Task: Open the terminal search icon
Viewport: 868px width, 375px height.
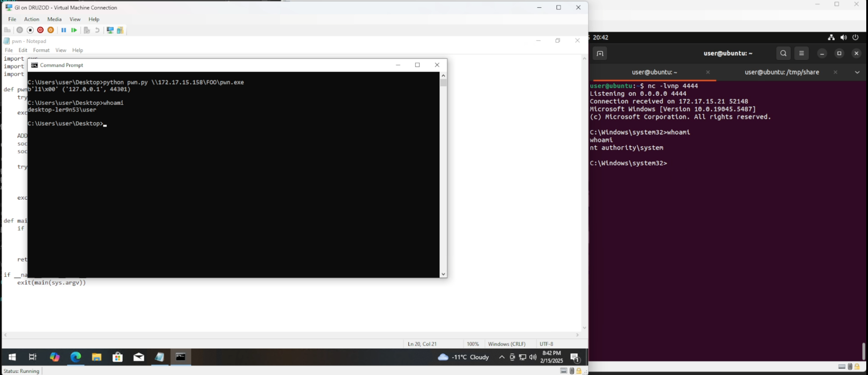Action: click(784, 53)
